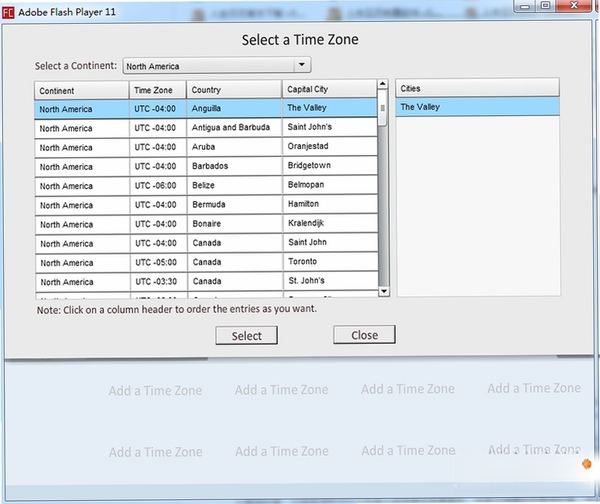Image resolution: width=600 pixels, height=504 pixels.
Task: Click capital city Bridgetown
Action: point(330,165)
